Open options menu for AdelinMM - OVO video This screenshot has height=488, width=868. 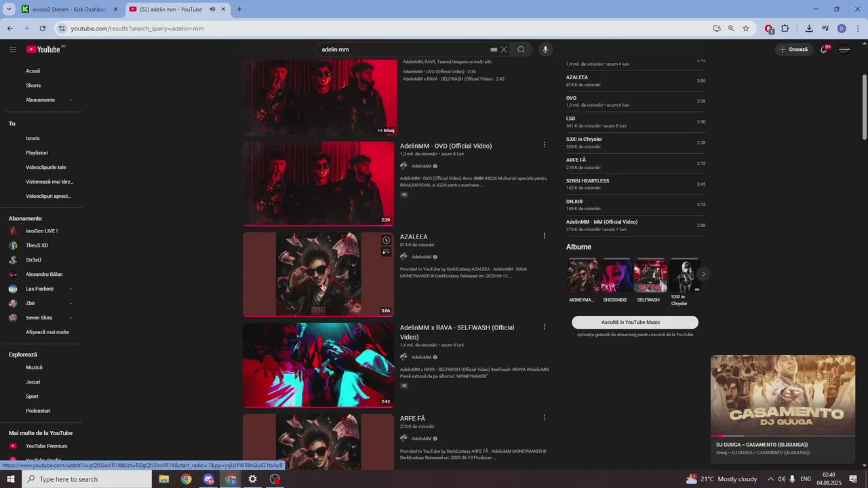click(544, 144)
